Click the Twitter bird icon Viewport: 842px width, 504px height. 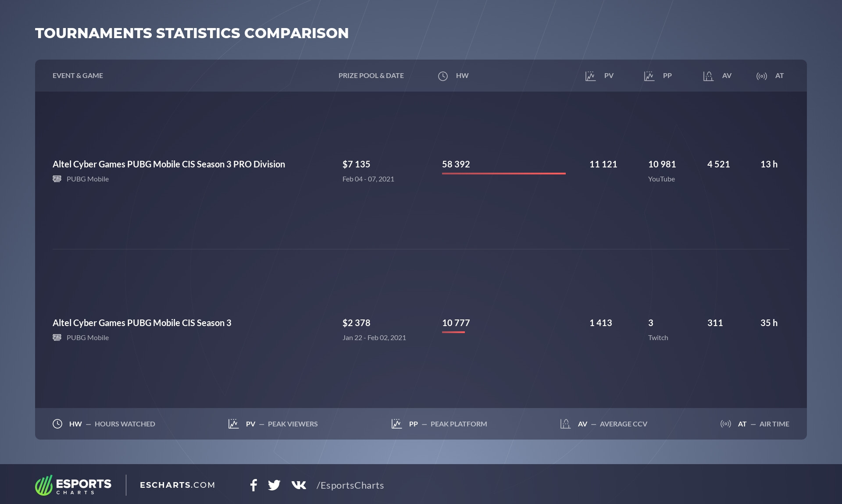click(x=274, y=485)
